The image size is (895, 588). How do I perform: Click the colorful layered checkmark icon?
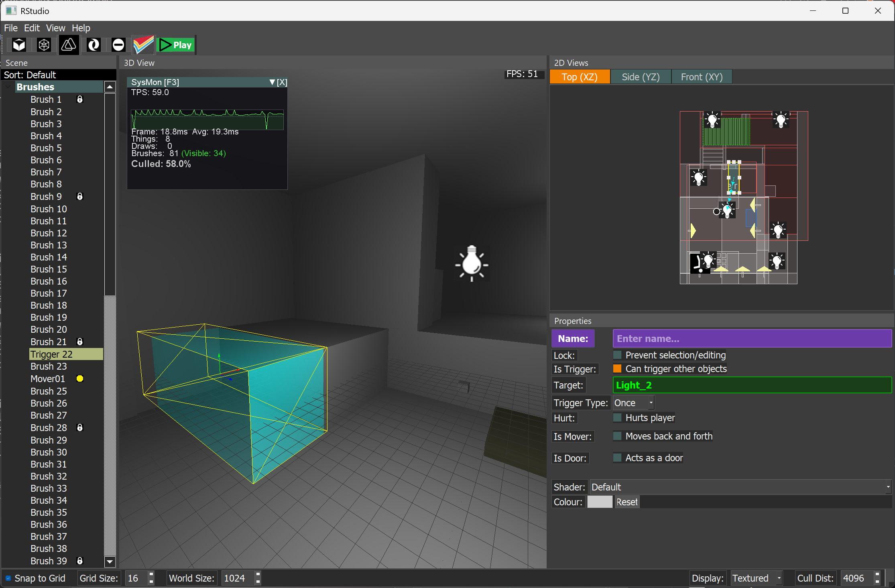tap(143, 45)
